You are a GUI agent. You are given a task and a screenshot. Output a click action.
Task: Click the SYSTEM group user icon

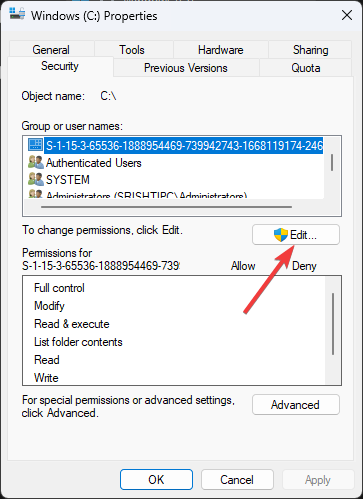click(x=36, y=179)
